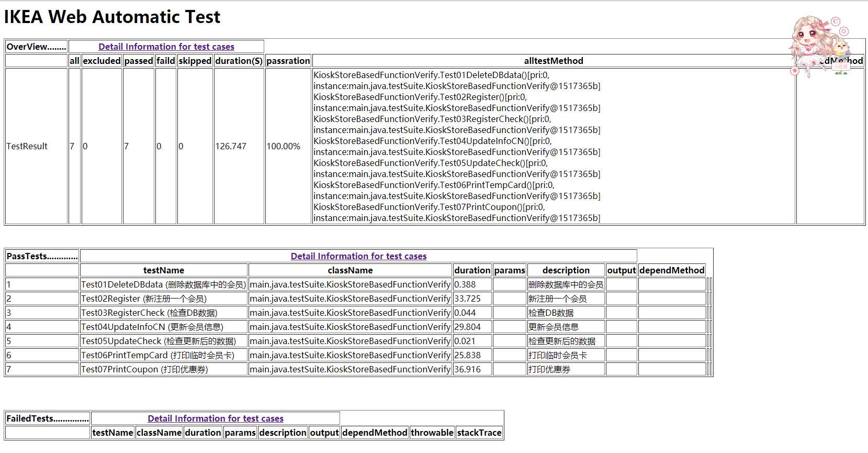
Task: Select the 'IKEA Web Automatic Test' heading
Action: [x=112, y=17]
